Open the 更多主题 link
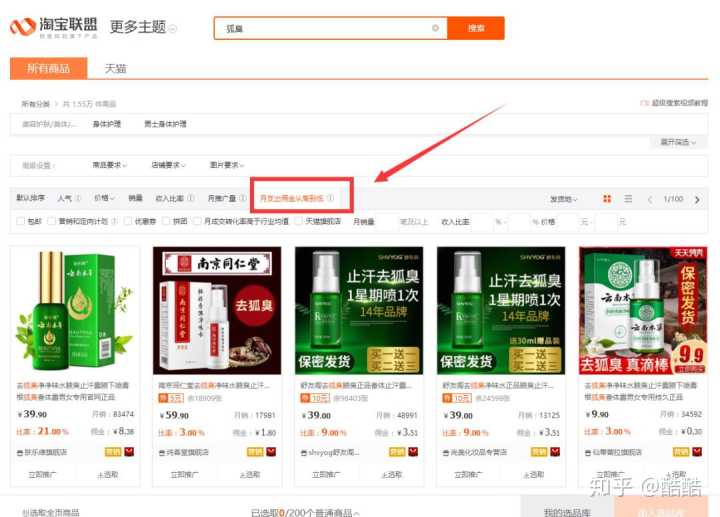The height and width of the screenshot is (517, 720). 138,27
